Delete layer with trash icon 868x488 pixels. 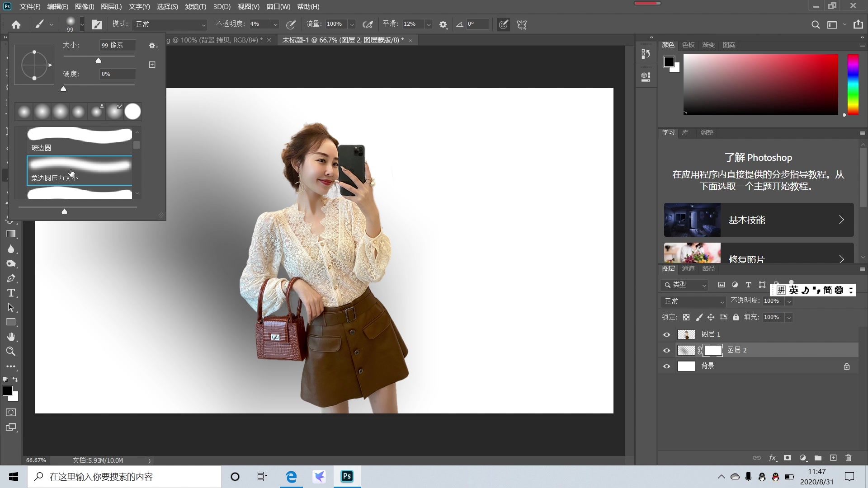tap(848, 458)
